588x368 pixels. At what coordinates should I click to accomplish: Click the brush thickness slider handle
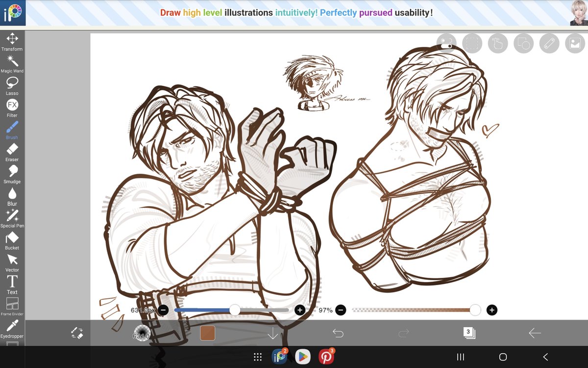pos(235,310)
